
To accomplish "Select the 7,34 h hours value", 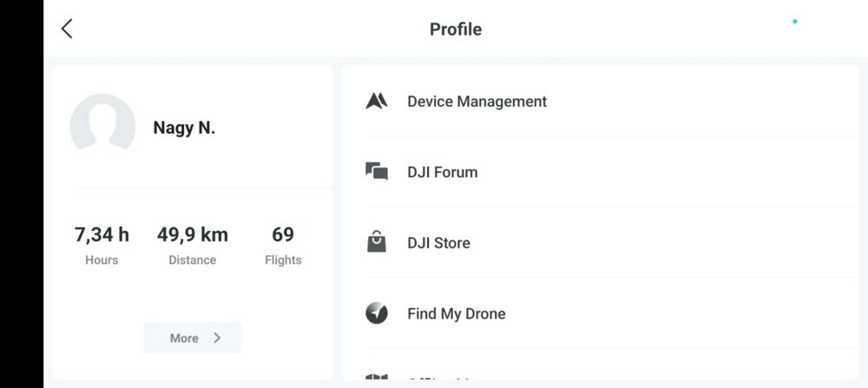I will (x=102, y=234).
